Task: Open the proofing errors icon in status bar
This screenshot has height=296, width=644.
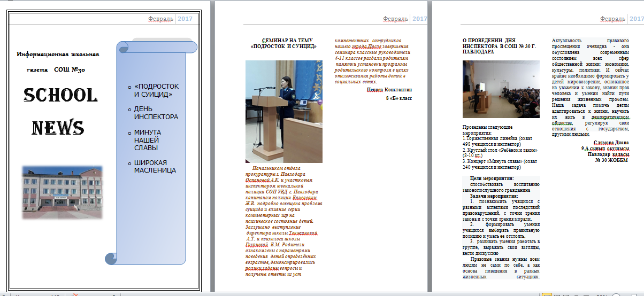Action: tap(75, 294)
